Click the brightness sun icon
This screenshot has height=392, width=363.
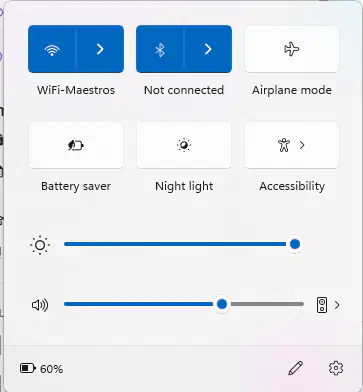click(x=40, y=245)
